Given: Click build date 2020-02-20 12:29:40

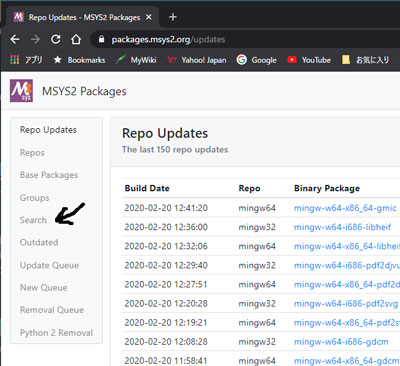Looking at the screenshot, I should click(x=166, y=265).
